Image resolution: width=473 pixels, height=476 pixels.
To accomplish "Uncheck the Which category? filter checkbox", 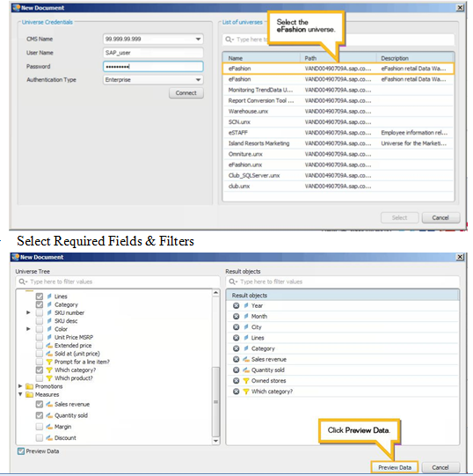I will [40, 370].
